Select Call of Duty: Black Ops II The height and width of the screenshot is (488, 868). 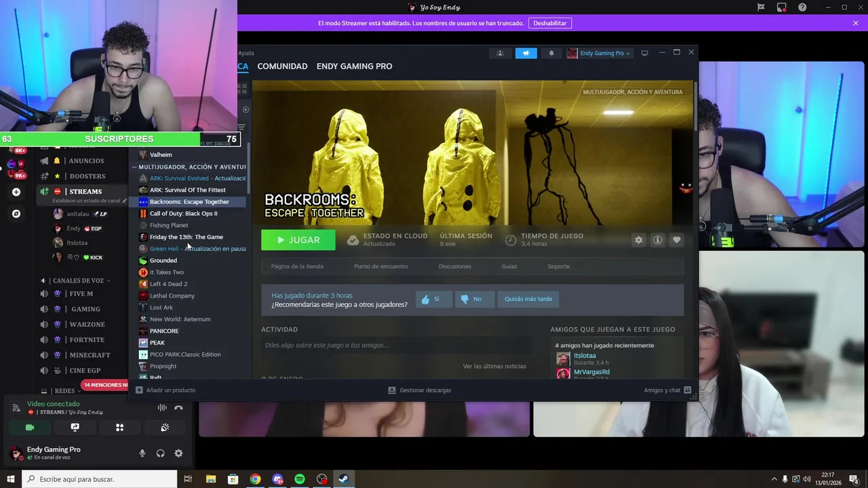[x=183, y=213]
